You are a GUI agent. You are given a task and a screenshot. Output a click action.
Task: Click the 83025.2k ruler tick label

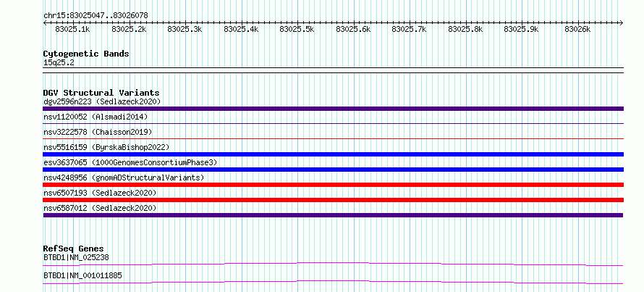(129, 30)
